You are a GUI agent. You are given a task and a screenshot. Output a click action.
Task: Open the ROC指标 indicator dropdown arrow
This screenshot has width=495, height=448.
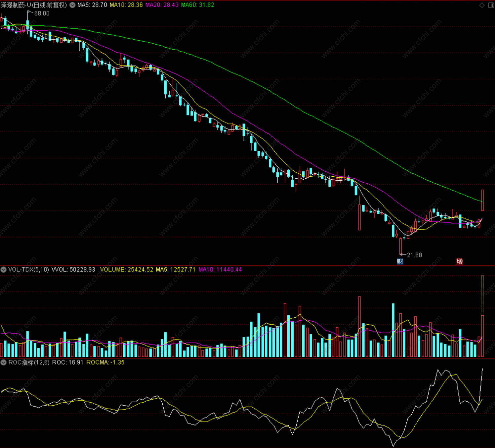pyautogui.click(x=4, y=362)
